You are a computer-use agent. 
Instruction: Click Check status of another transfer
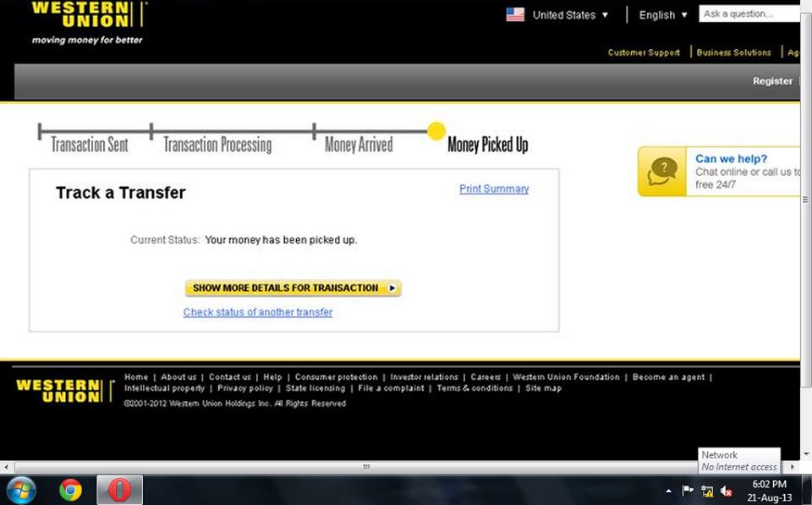coord(258,312)
